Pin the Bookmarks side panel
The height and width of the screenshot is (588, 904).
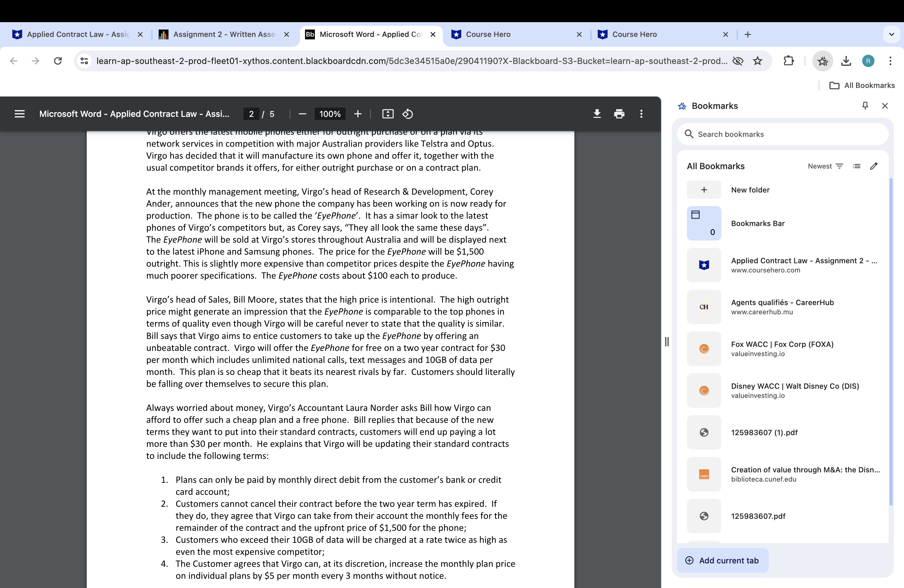pos(865,105)
